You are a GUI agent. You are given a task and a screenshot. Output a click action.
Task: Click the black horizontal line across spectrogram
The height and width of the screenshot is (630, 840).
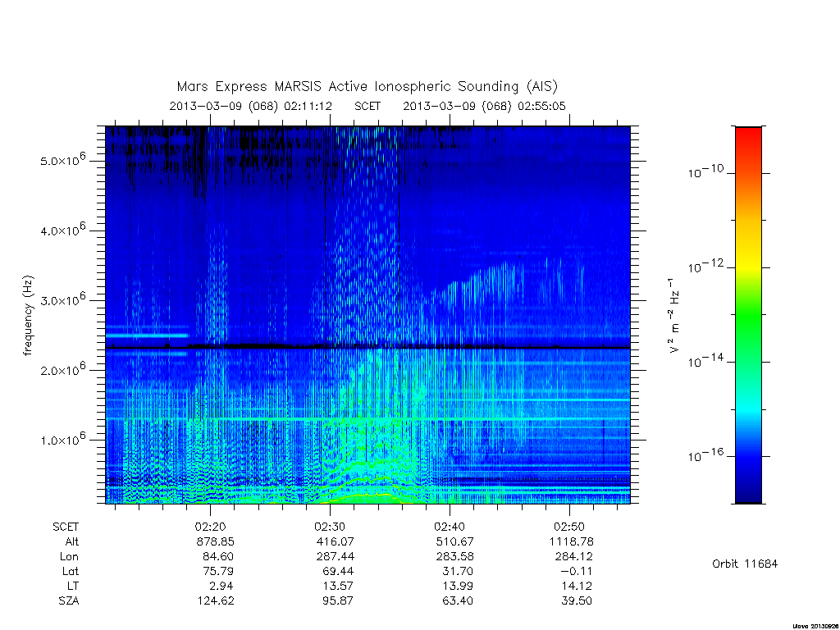point(367,348)
